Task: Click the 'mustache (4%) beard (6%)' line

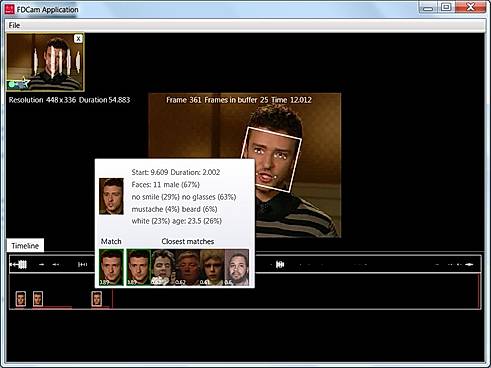Action: coord(174,209)
